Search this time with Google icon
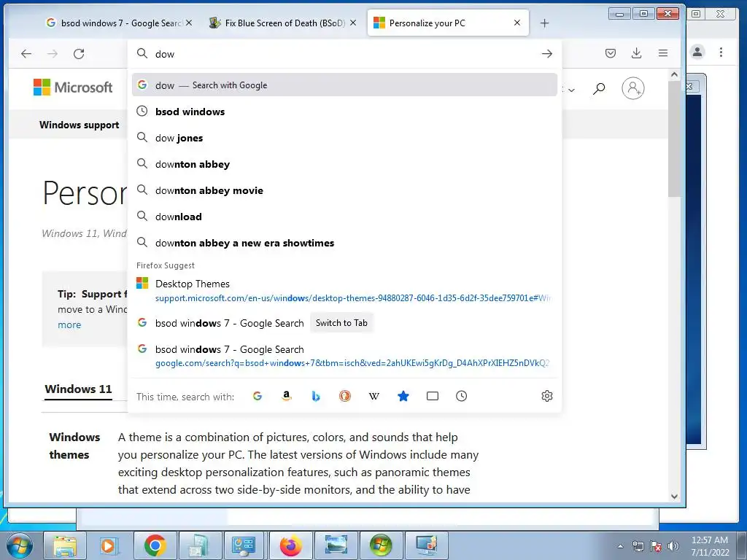 258,396
